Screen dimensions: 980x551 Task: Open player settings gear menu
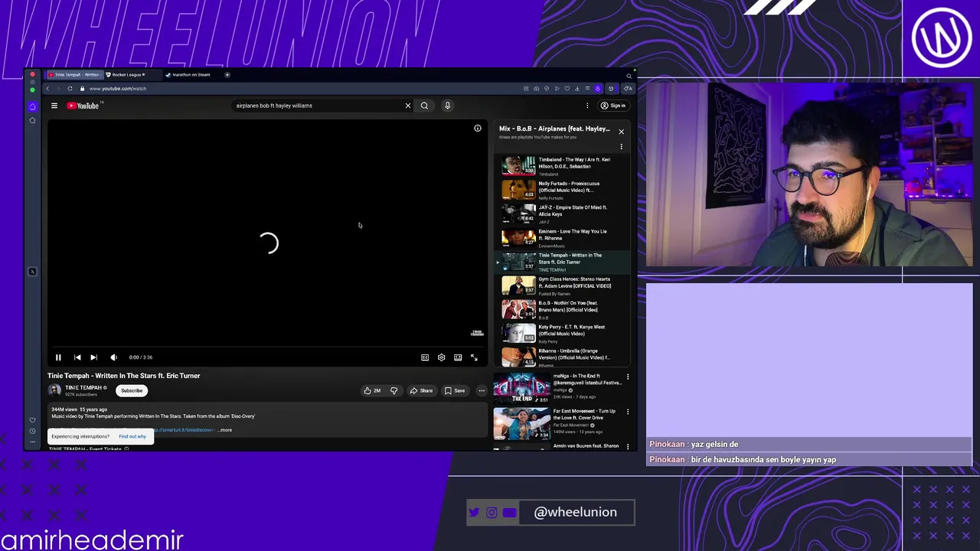tap(441, 357)
